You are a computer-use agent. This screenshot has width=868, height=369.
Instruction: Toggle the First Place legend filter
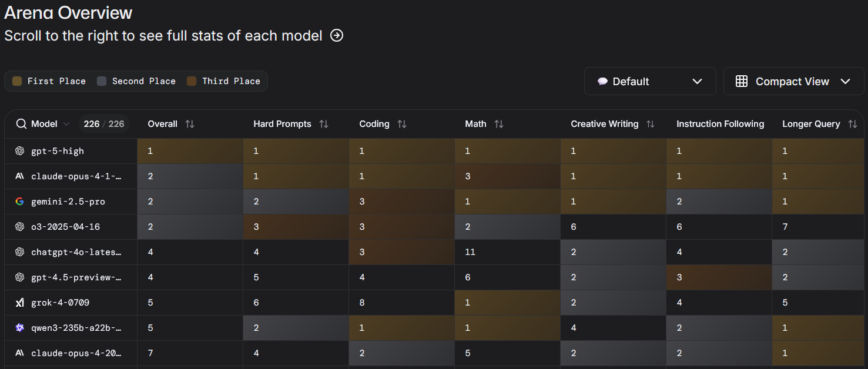(47, 81)
